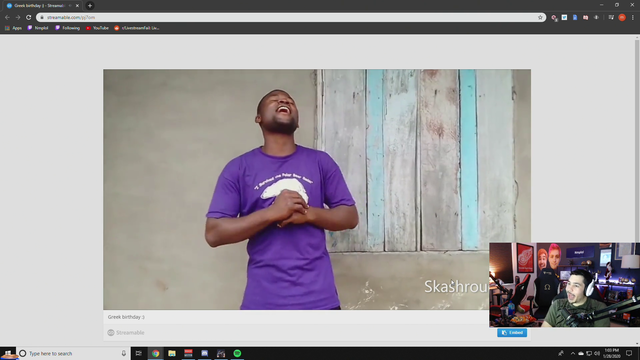Expand the system tray hidden icons arrow
The image size is (640, 360).
click(573, 353)
